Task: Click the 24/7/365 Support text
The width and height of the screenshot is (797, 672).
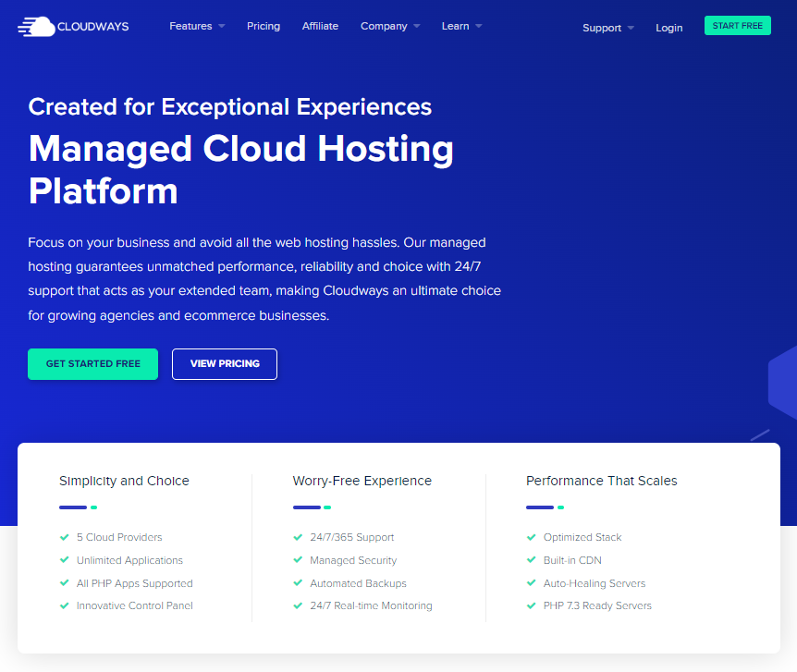Action: click(x=352, y=537)
